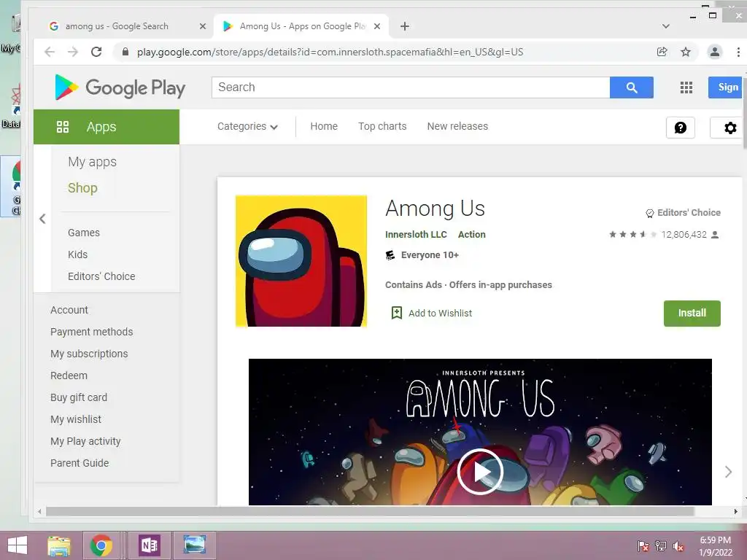Click the Sign in button
Screen dimensions: 747x560
(x=726, y=87)
